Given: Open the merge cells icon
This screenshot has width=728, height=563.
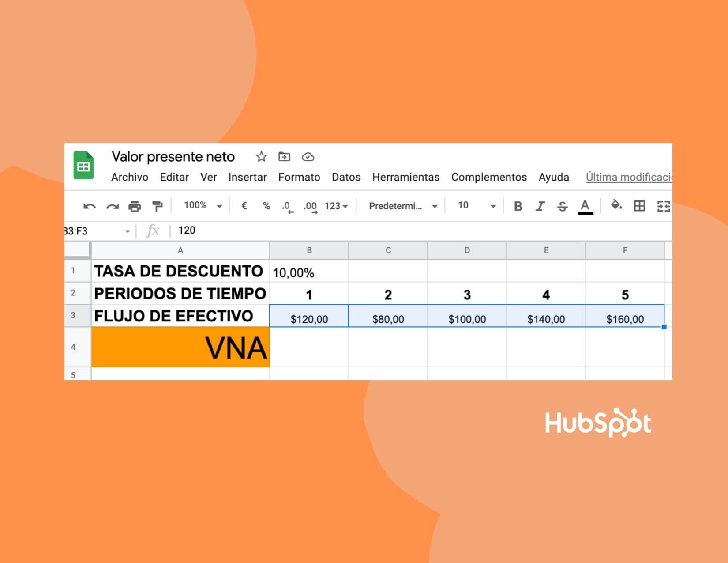Looking at the screenshot, I should pos(663,205).
